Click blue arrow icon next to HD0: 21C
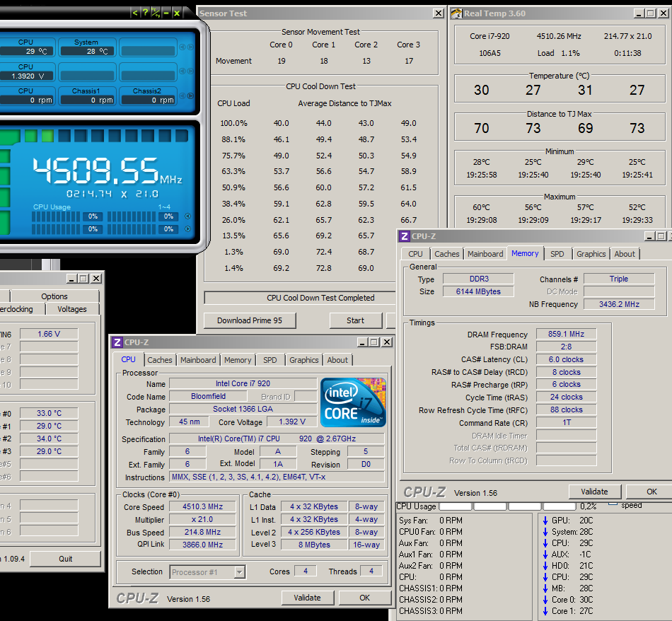 click(545, 566)
